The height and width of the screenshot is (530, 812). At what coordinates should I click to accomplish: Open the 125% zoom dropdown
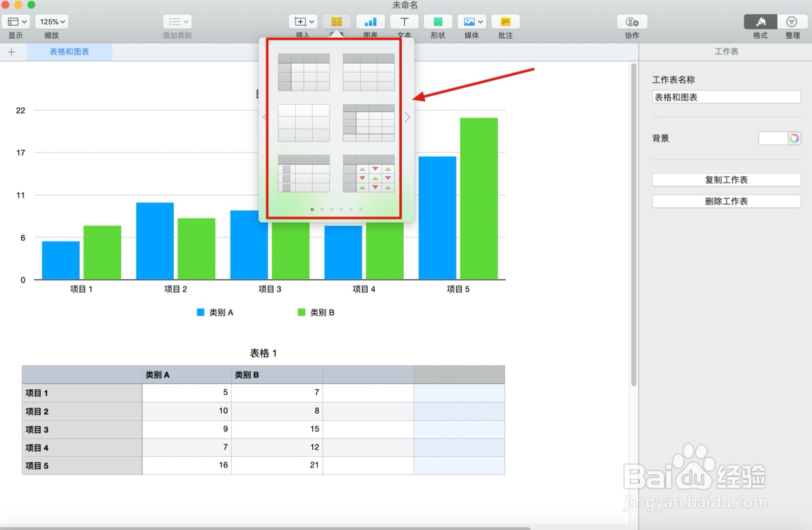(x=52, y=22)
